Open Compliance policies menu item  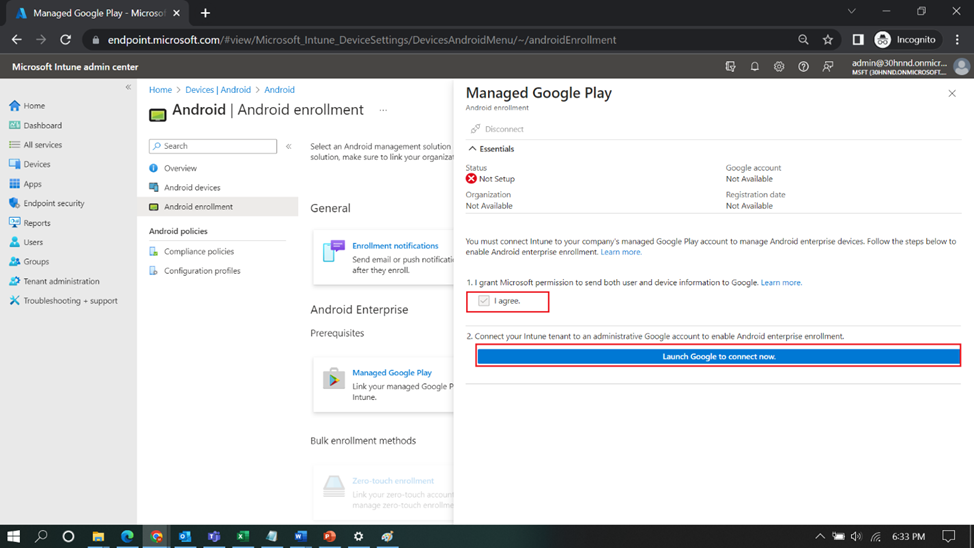(199, 251)
